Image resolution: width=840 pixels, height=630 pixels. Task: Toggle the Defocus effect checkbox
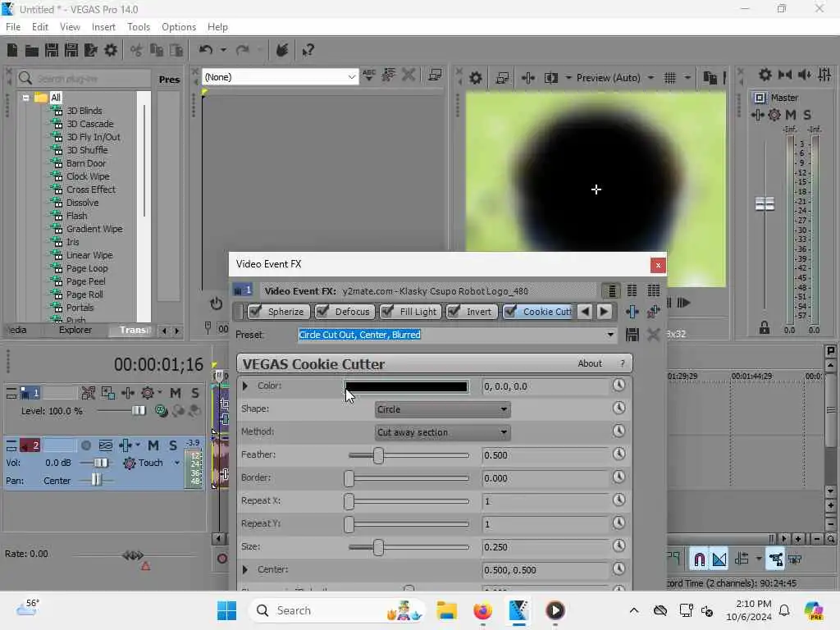322,311
